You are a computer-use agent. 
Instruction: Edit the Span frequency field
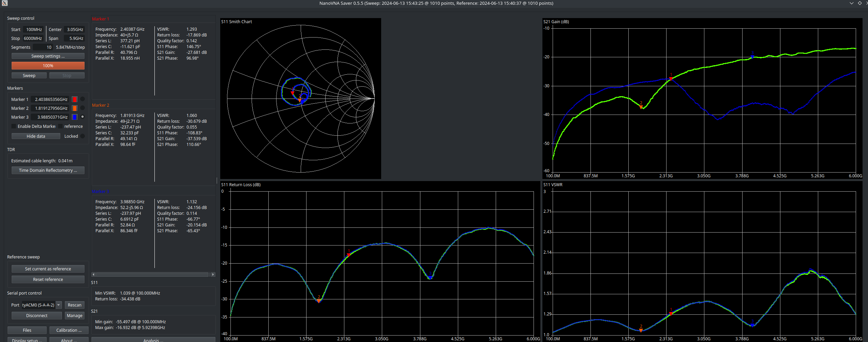click(x=74, y=38)
